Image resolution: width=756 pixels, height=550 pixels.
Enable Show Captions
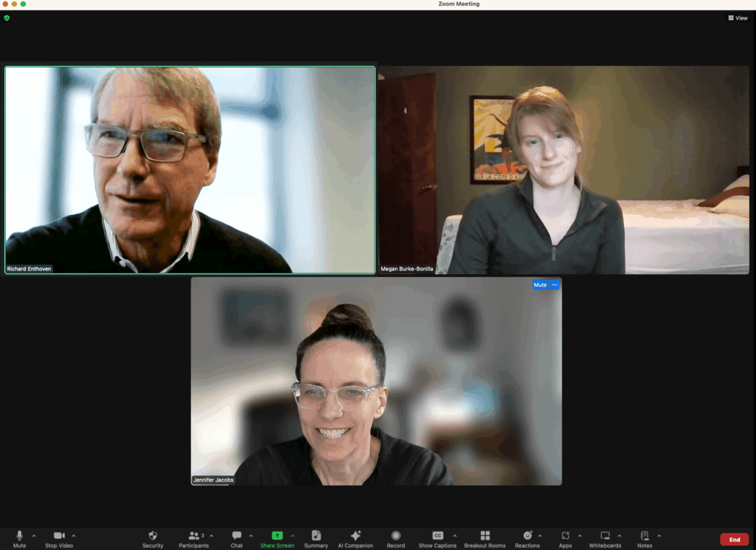click(x=437, y=537)
